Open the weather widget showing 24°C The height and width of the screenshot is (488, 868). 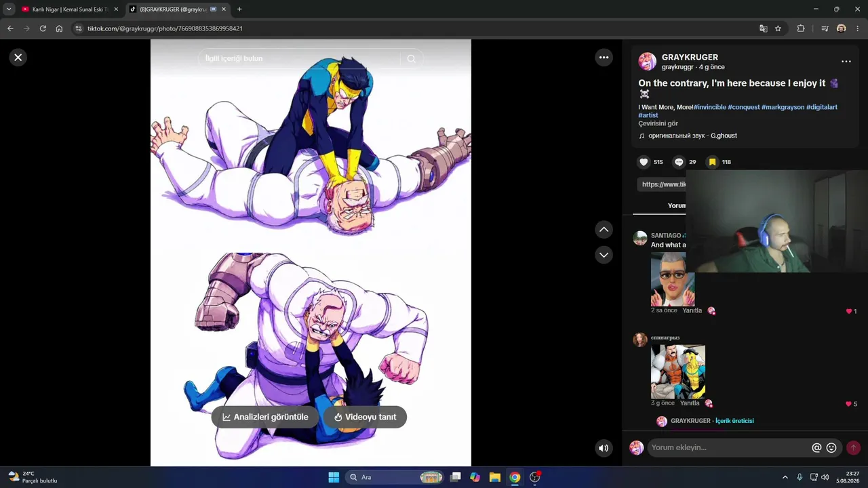[x=33, y=477]
